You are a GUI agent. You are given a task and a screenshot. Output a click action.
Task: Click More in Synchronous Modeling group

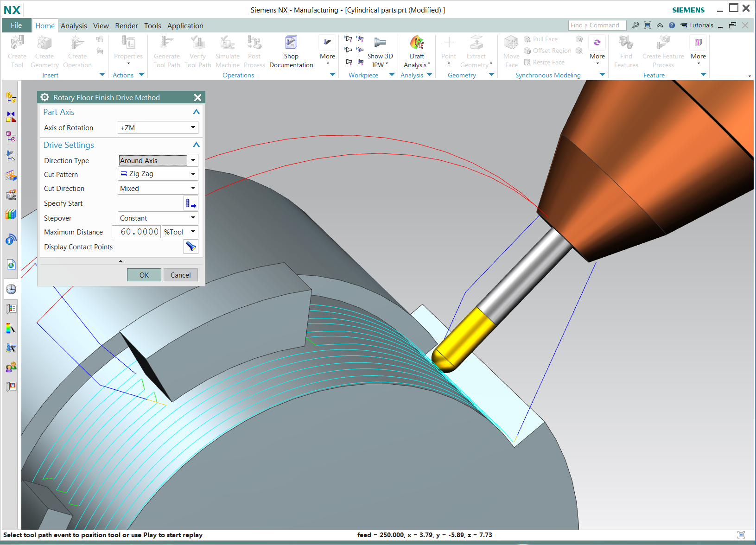pyautogui.click(x=597, y=49)
